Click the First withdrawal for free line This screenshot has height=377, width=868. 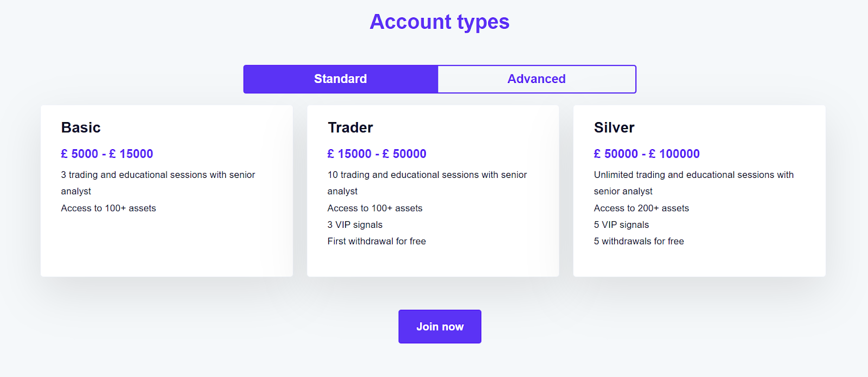[x=376, y=241]
